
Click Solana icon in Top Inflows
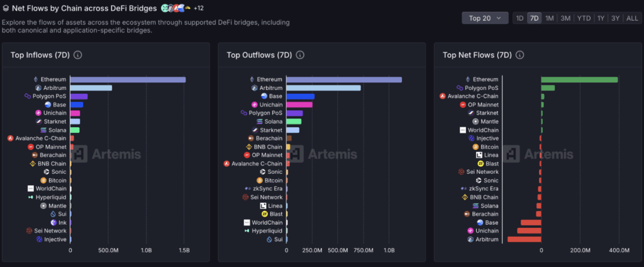tap(43, 130)
